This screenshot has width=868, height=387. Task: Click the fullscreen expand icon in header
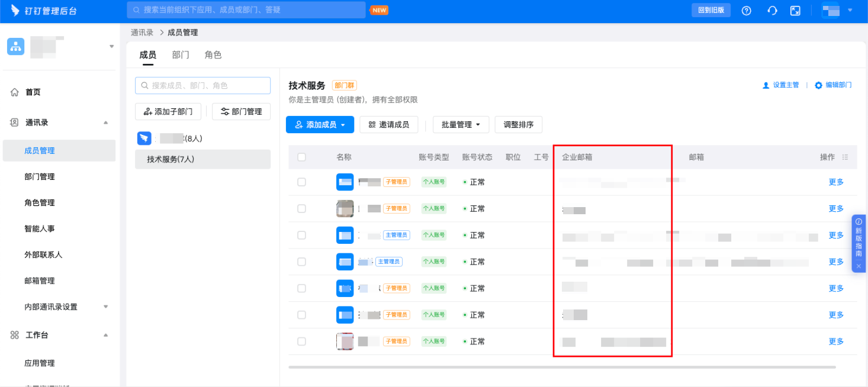point(796,11)
